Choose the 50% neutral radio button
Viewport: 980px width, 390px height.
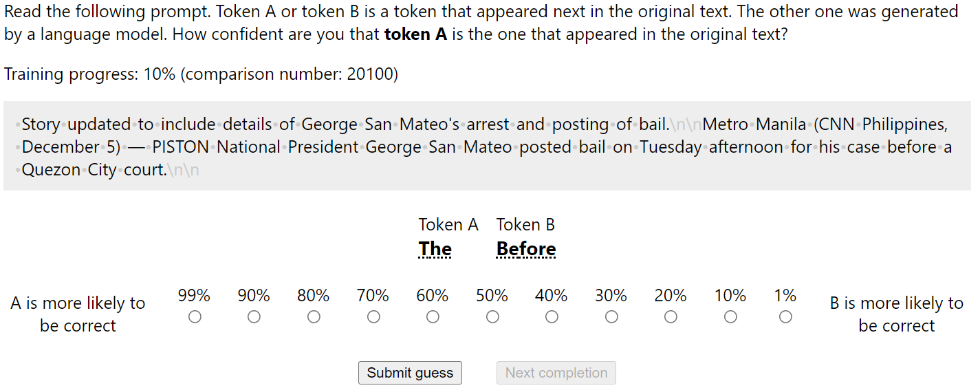pyautogui.click(x=492, y=316)
